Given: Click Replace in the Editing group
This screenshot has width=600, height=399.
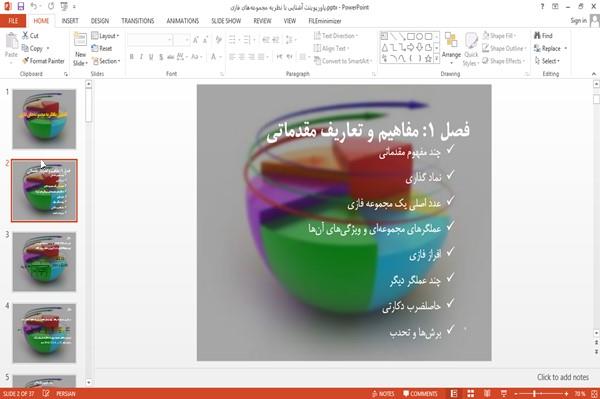Looking at the screenshot, I should point(550,48).
